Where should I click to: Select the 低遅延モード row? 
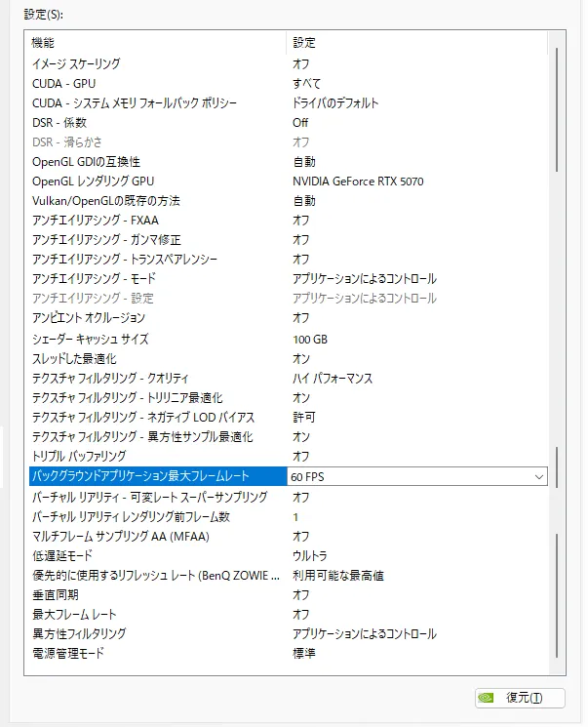(x=289, y=556)
